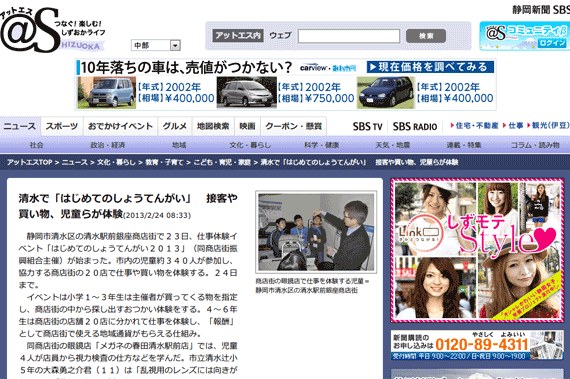
Task: Click the @S Shizuoka site logo
Action: [53, 31]
